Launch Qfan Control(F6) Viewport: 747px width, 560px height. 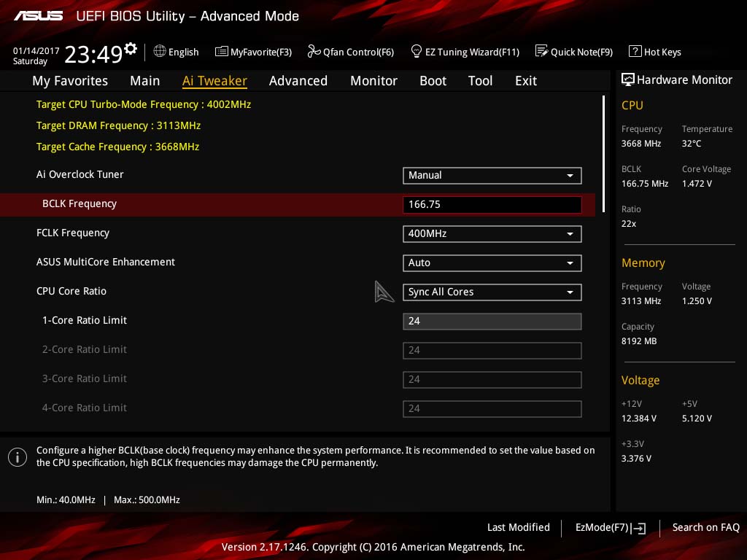[x=358, y=52]
